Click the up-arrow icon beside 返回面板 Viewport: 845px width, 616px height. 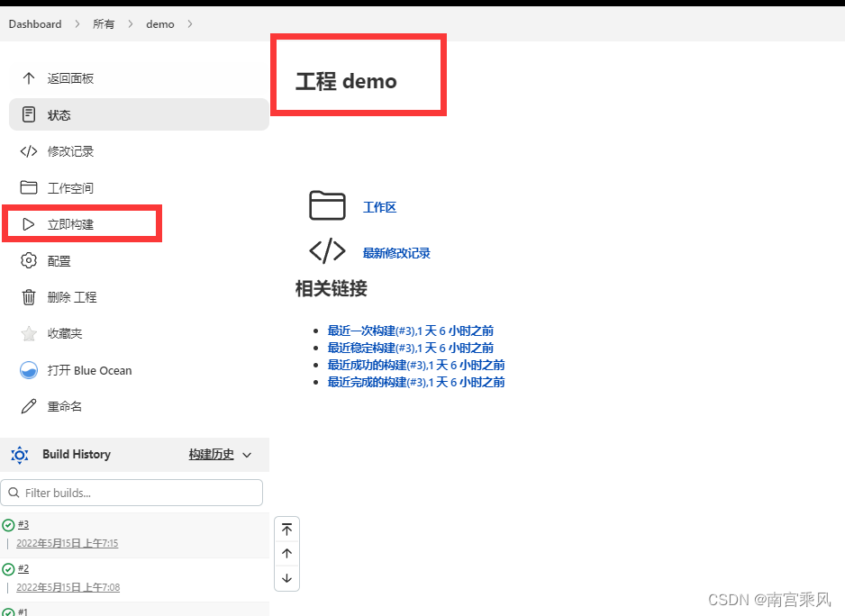29,78
